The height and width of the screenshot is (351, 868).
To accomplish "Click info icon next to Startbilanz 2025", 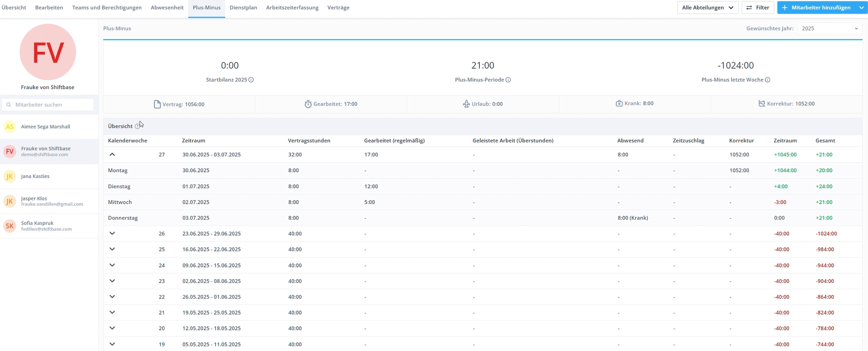I will point(251,80).
